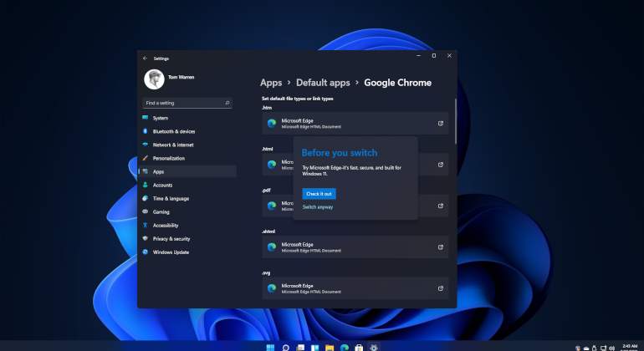The height and width of the screenshot is (351, 644).
Task: Open Network & internet in sidebar
Action: tap(188, 145)
